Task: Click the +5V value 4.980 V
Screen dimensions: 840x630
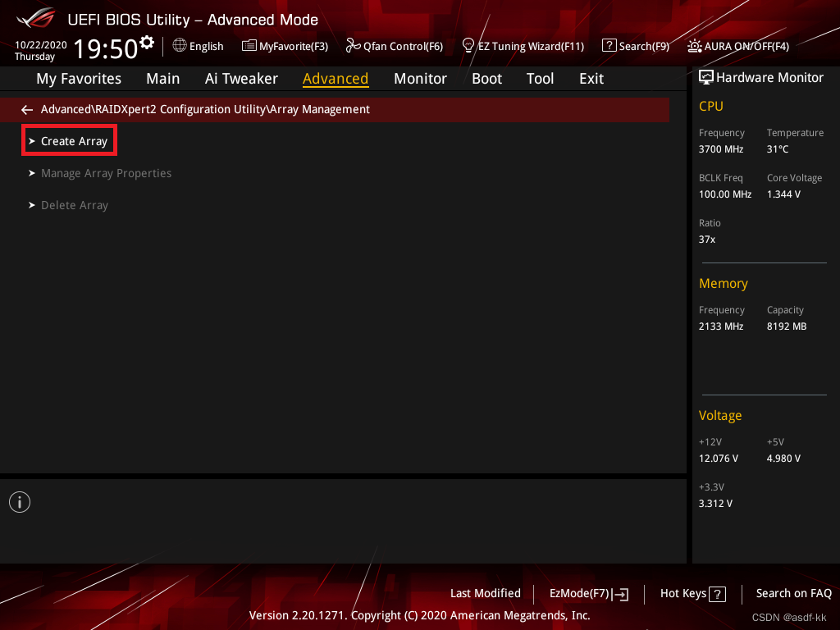Action: click(783, 459)
